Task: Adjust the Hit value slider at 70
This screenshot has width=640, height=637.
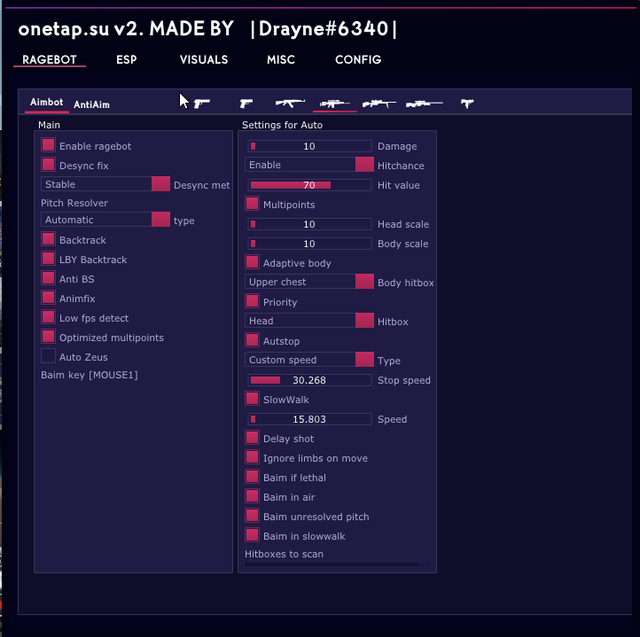Action: click(309, 185)
